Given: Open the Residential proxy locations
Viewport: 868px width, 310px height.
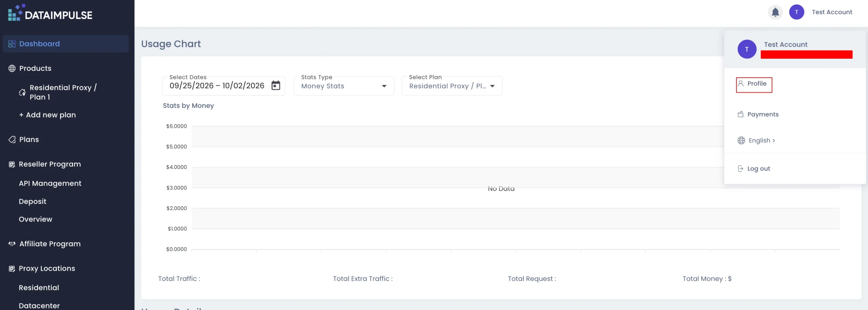Looking at the screenshot, I should pyautogui.click(x=39, y=288).
